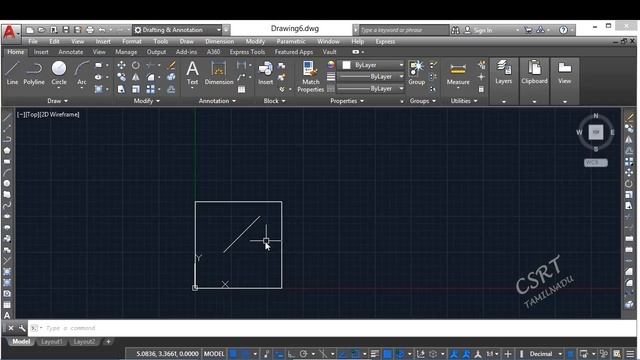This screenshot has height=360, width=640.
Task: Click the TOP face of the ViewCube
Action: [596, 132]
